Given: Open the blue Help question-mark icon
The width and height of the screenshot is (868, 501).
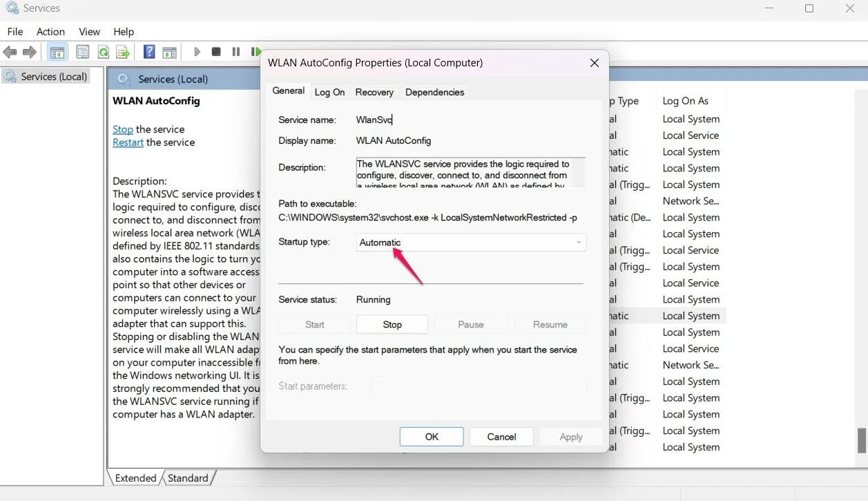Looking at the screenshot, I should coord(148,52).
